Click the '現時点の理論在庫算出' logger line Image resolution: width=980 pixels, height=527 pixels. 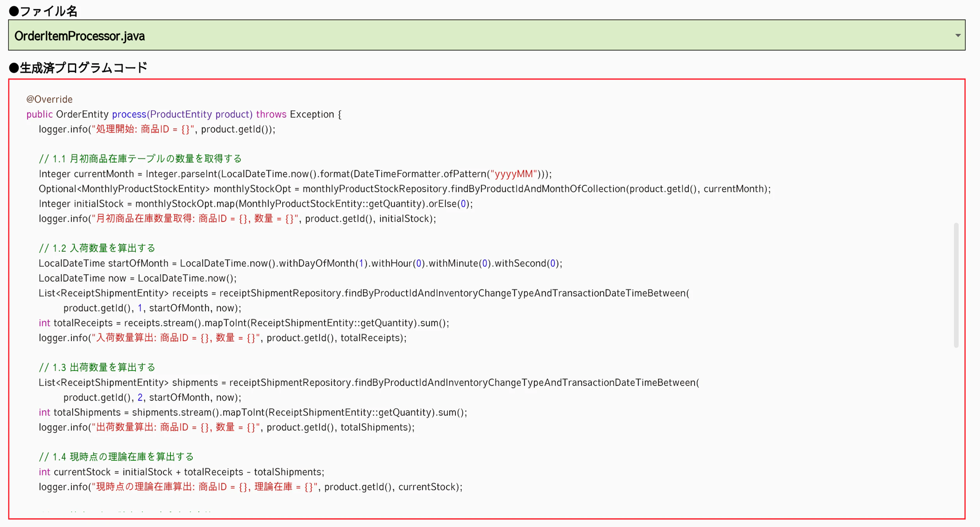[x=251, y=487]
